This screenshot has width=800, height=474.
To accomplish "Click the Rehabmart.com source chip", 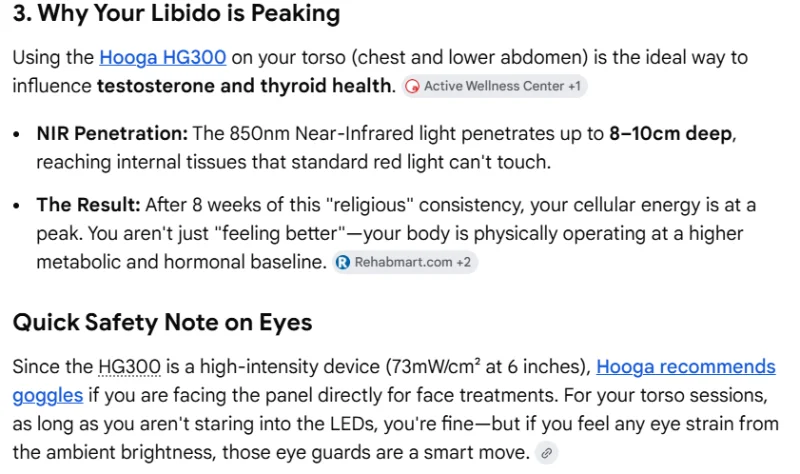I will click(x=405, y=262).
